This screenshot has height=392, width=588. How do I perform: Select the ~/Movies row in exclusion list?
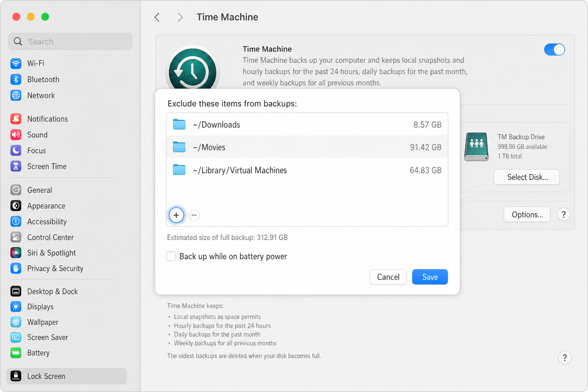point(307,147)
